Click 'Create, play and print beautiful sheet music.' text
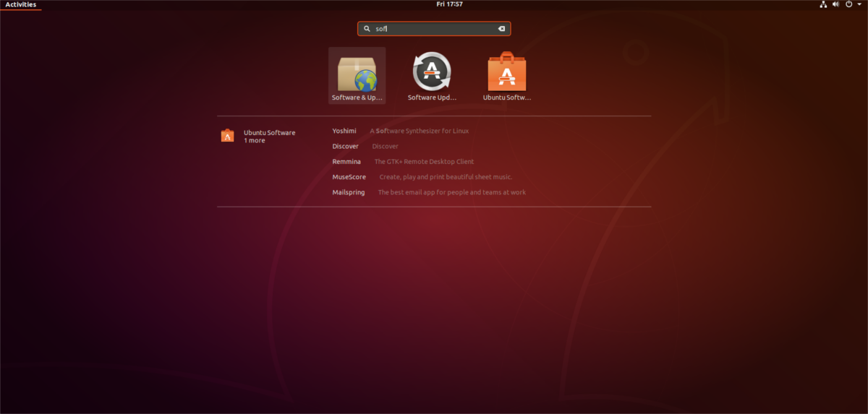Viewport: 868px width, 414px height. pyautogui.click(x=446, y=177)
